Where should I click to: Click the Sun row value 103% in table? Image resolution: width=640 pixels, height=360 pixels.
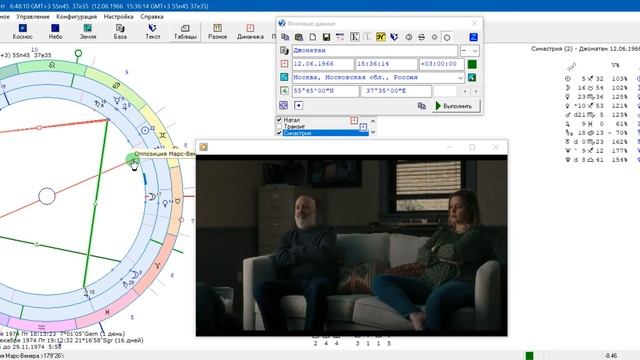tap(619, 78)
